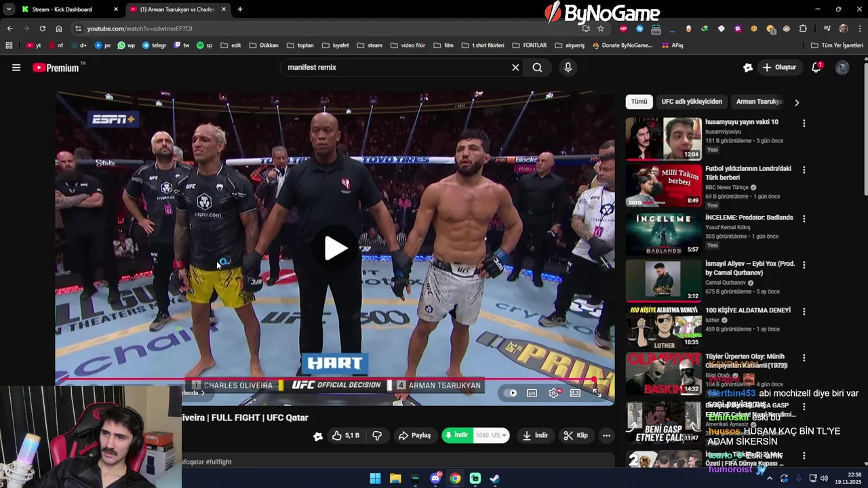The height and width of the screenshot is (488, 868).
Task: Open options for '100 KİŞİYE ALDATMA DENEYİ' video
Action: click(804, 312)
